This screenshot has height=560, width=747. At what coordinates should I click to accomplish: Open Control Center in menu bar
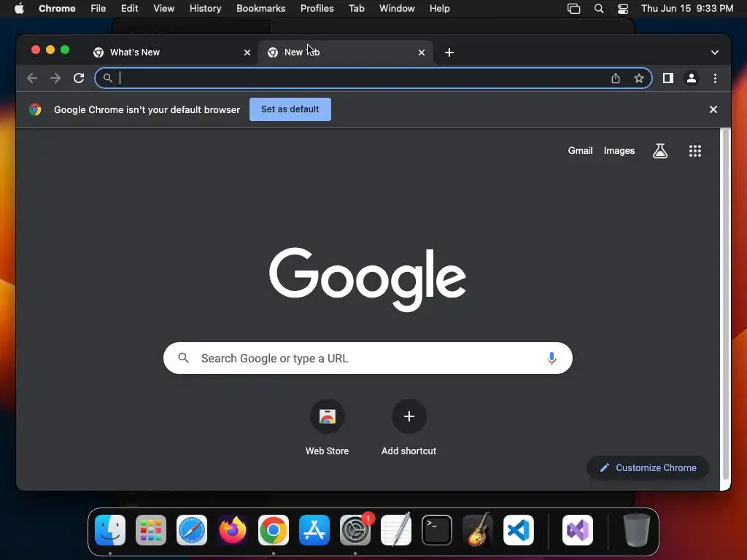click(623, 9)
